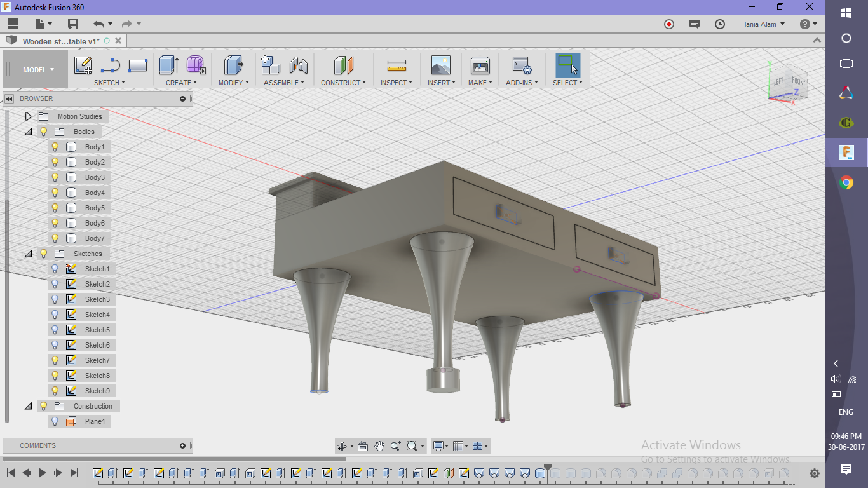Click the Save floppy disk icon
The width and height of the screenshot is (868, 488).
coord(73,24)
